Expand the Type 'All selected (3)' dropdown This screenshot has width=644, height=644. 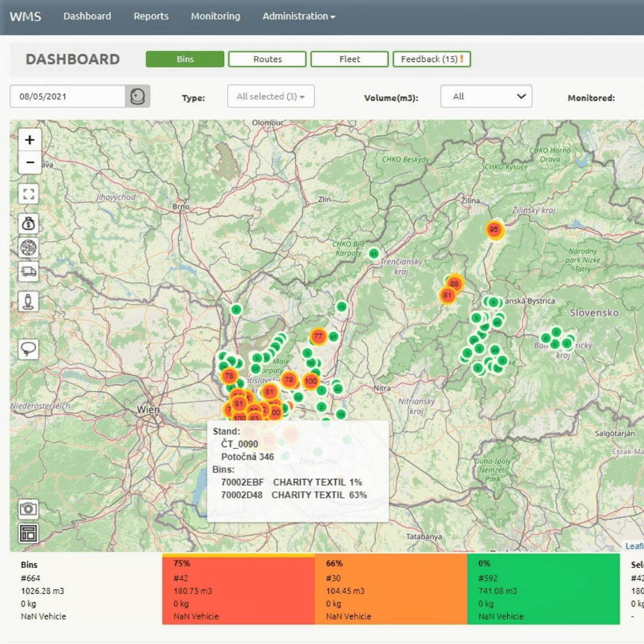pos(271,97)
